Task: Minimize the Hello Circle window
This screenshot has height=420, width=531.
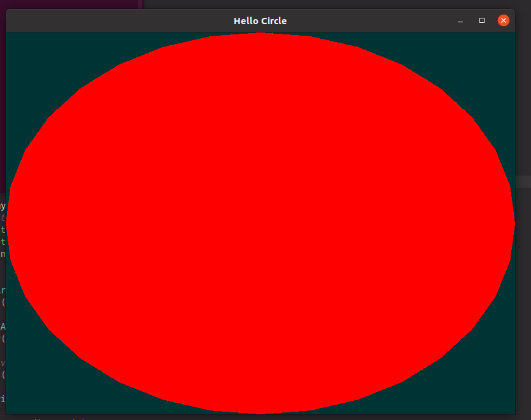Action: tap(460, 20)
